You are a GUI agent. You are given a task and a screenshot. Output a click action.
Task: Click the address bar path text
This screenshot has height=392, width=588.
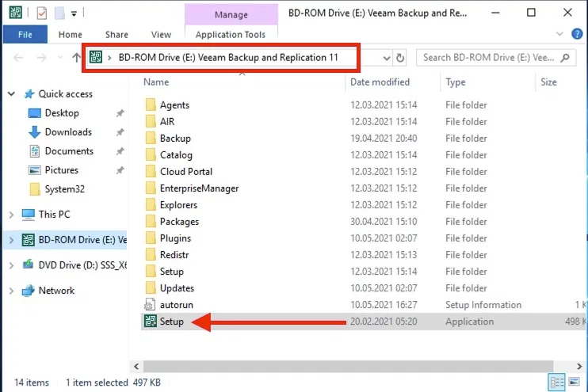pos(228,57)
